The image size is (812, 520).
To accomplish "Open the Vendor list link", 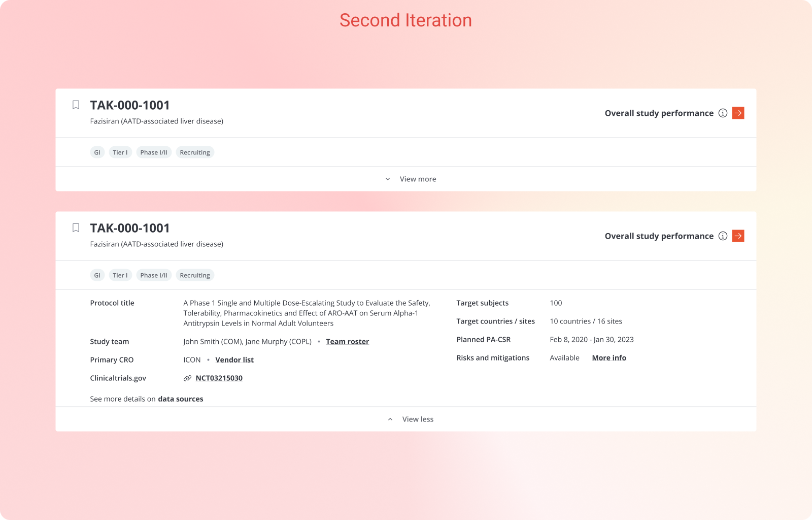I will click(x=234, y=360).
